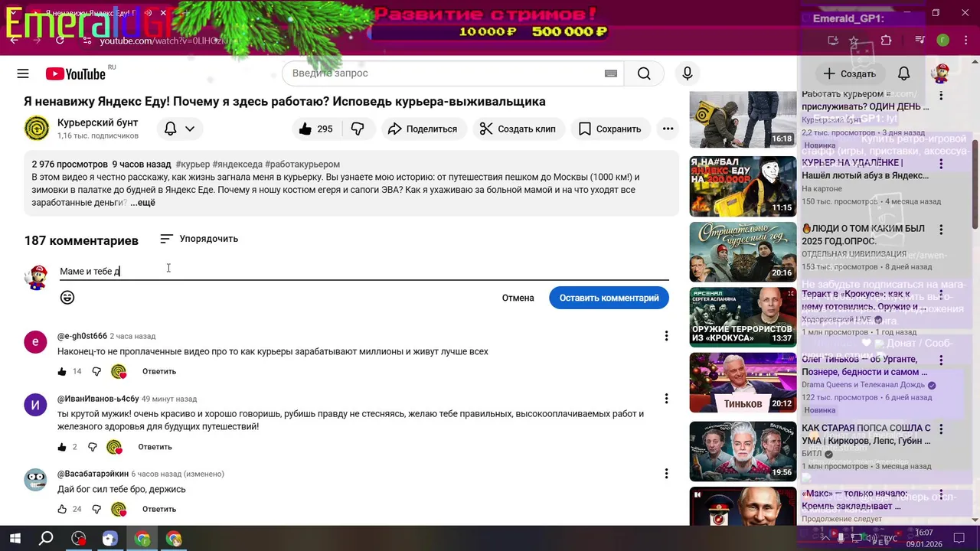Open menu for КУРЬЕР НА УДАЛЁНКЕ video

pos(941,163)
